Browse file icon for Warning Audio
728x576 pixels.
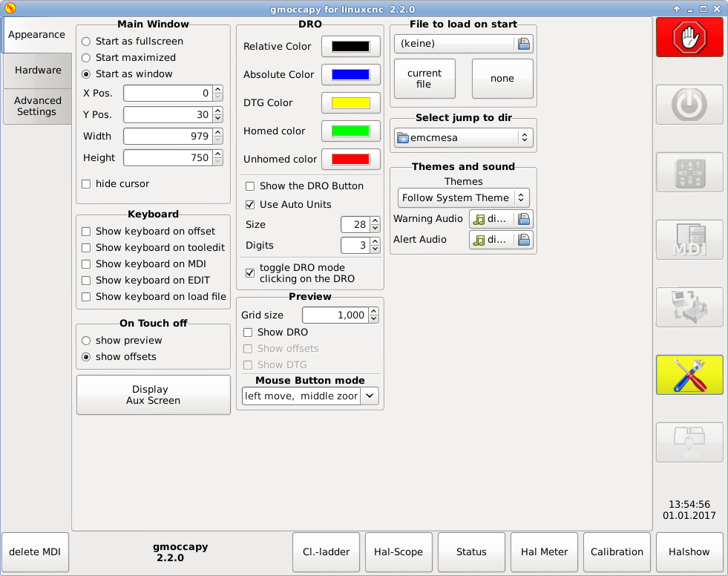tap(524, 219)
